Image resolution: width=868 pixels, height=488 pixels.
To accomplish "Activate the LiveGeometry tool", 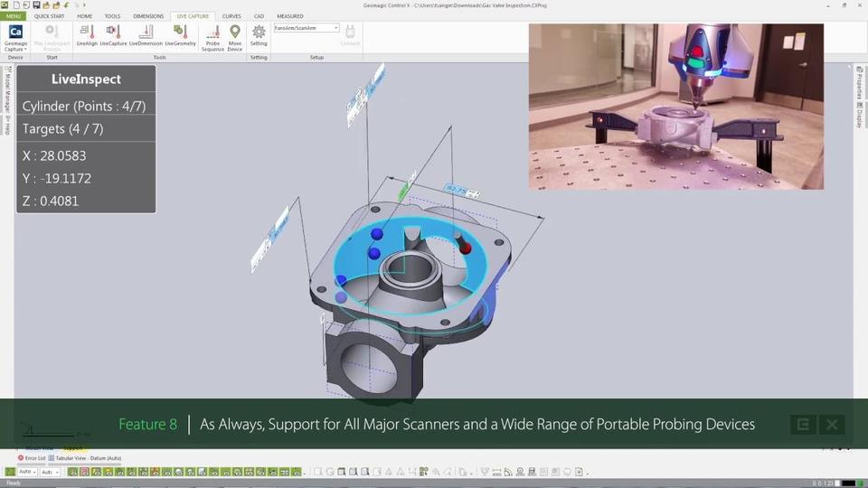I will [x=181, y=35].
